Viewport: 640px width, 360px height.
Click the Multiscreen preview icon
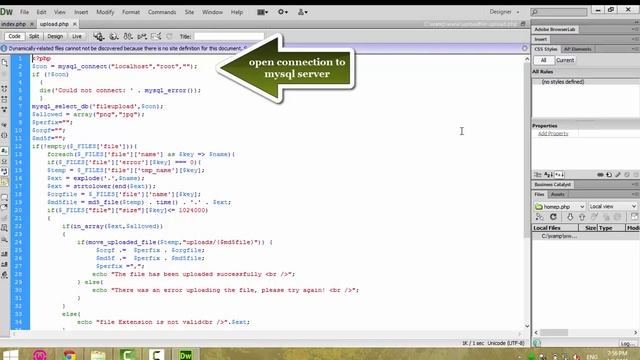pos(98,36)
